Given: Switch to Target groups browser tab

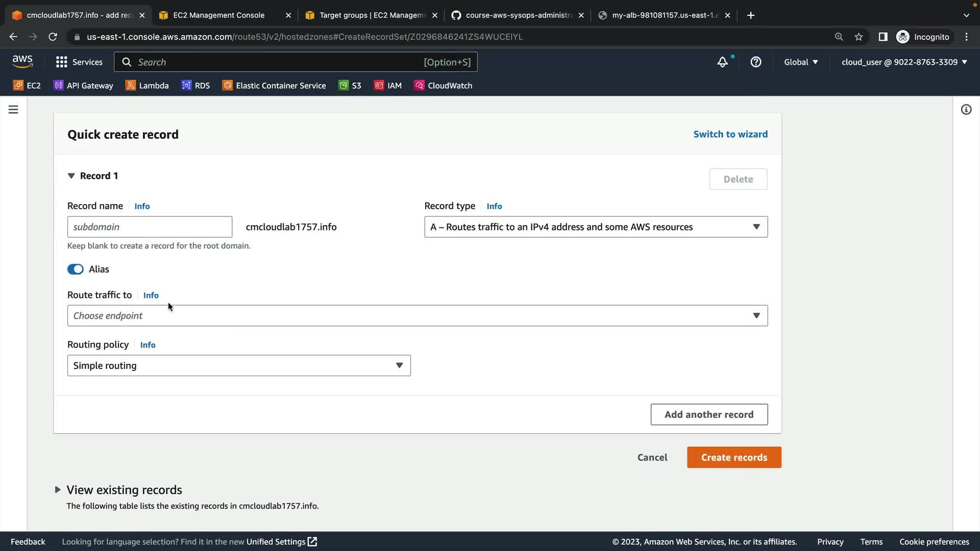Looking at the screenshot, I should point(372,15).
